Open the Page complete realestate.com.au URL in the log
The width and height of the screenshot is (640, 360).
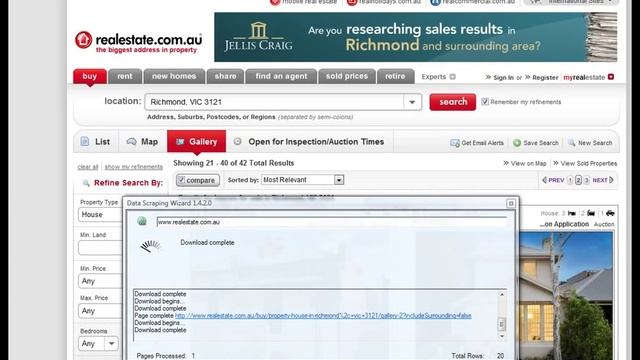(x=323, y=316)
